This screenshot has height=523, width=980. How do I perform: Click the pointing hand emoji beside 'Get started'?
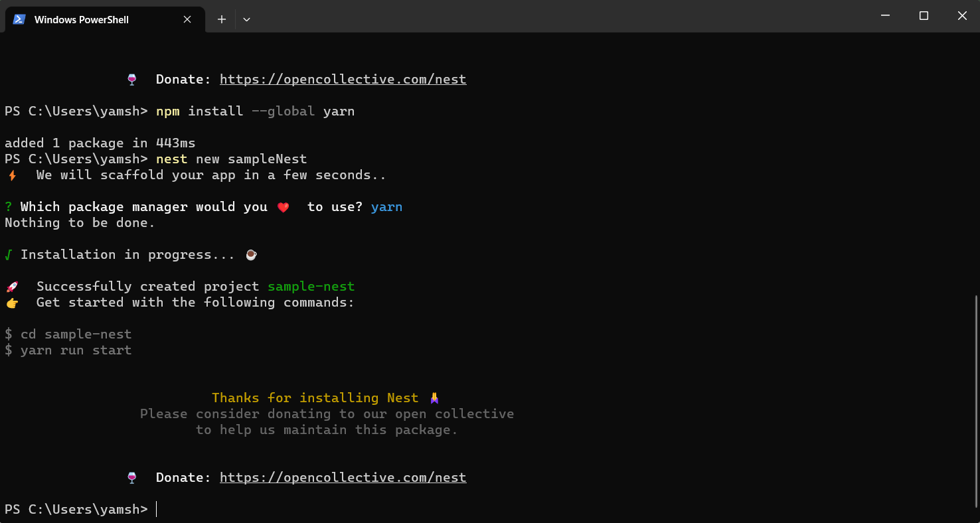[12, 303]
